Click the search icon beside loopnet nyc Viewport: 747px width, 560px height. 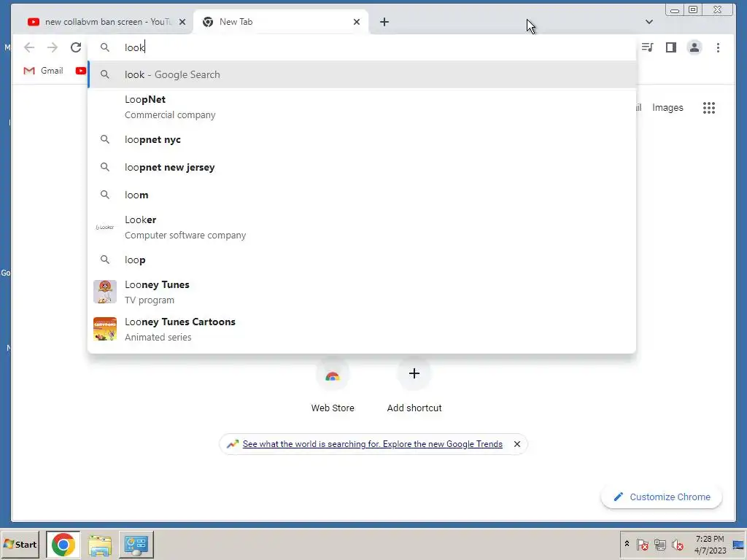(105, 139)
